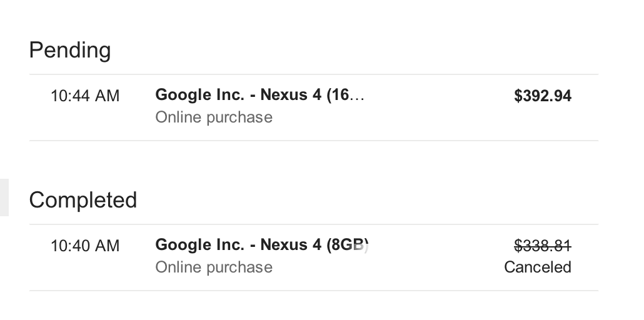Click the divider line below Completed heading

click(313, 224)
